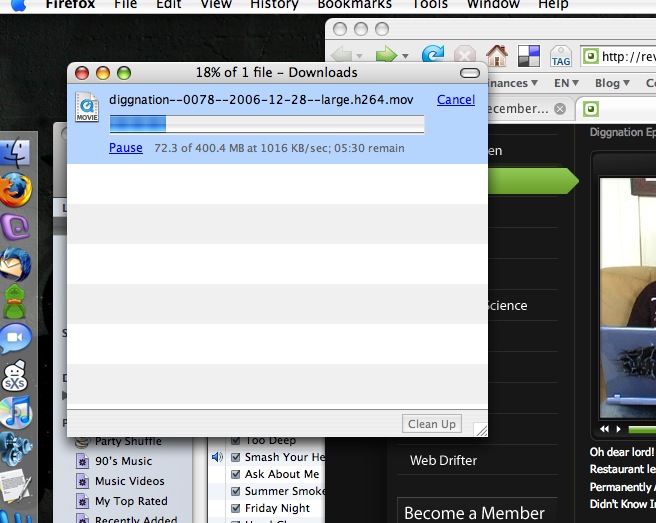Click the Clean Up button

[432, 424]
